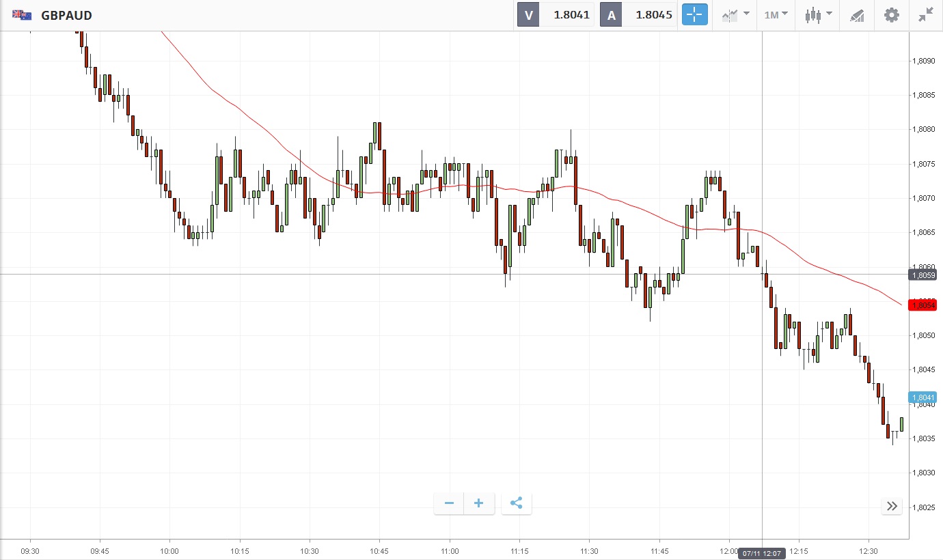Image resolution: width=943 pixels, height=560 pixels.
Task: Open the 1M timeframe dropdown
Action: pyautogui.click(x=776, y=15)
